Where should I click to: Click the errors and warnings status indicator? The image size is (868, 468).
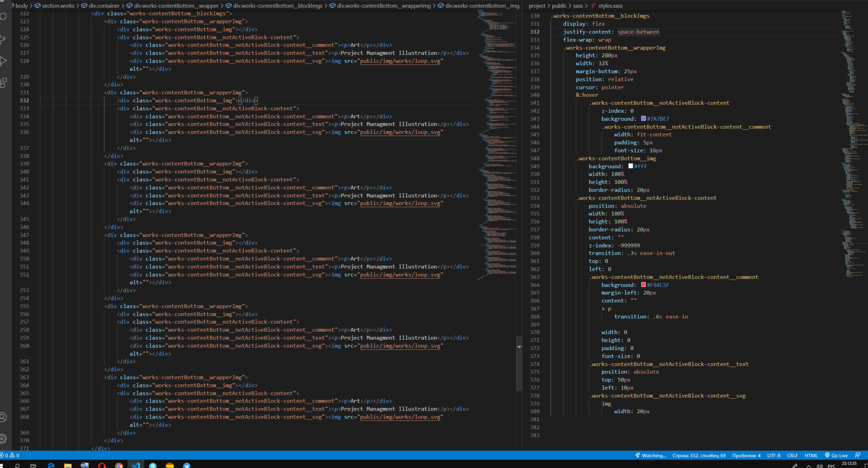(10, 455)
